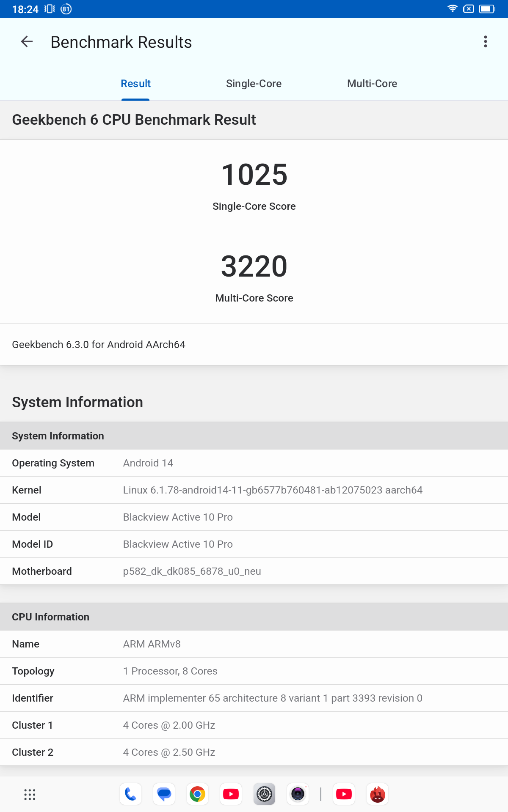Open the first YouTube icon in the dock
Image resolution: width=508 pixels, height=812 pixels.
(x=231, y=794)
